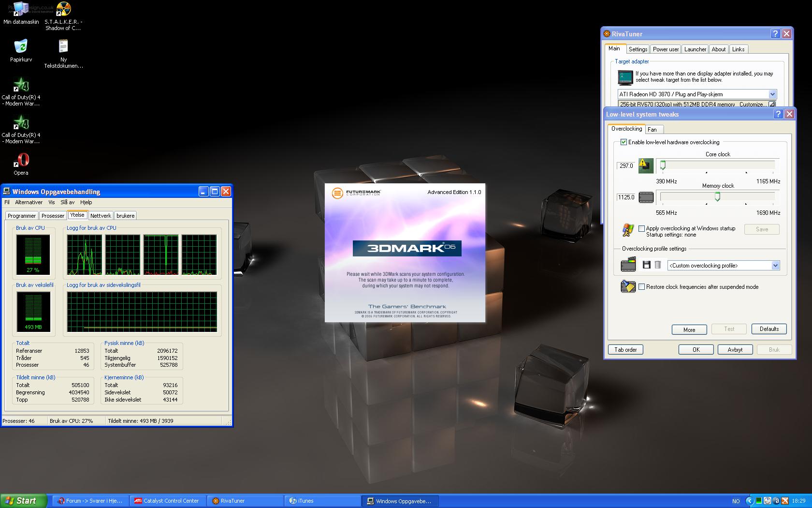Viewport: 812px width, 508px height.
Task: Maximize the Windows Oppgavebehandling window
Action: (x=215, y=192)
